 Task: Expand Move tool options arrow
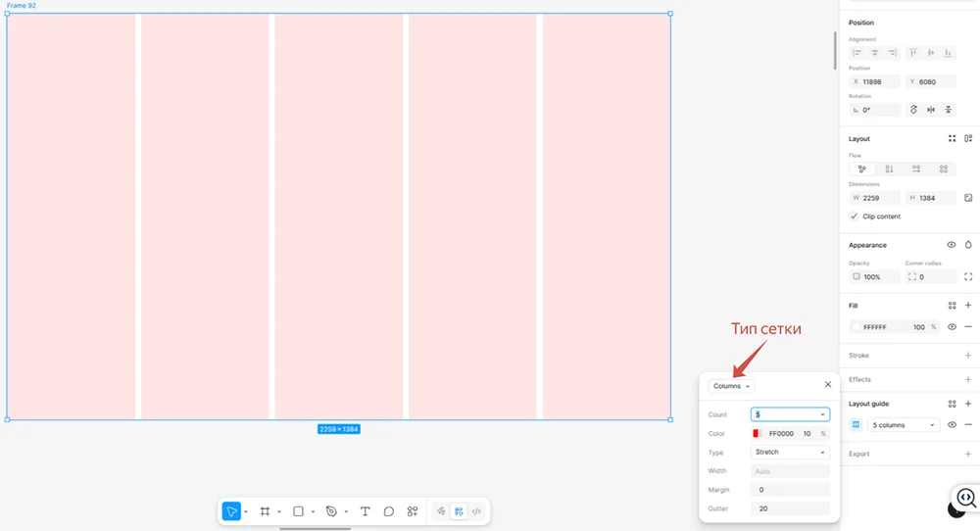click(x=246, y=511)
